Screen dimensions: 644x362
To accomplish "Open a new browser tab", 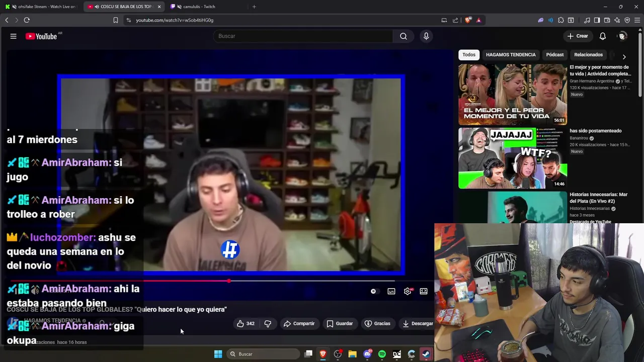I will tap(254, 7).
